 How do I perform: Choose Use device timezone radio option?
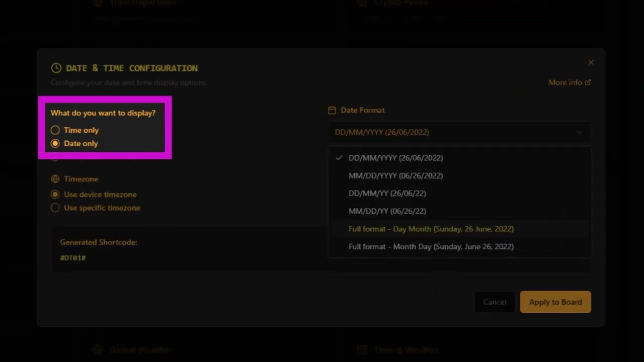click(93, 195)
